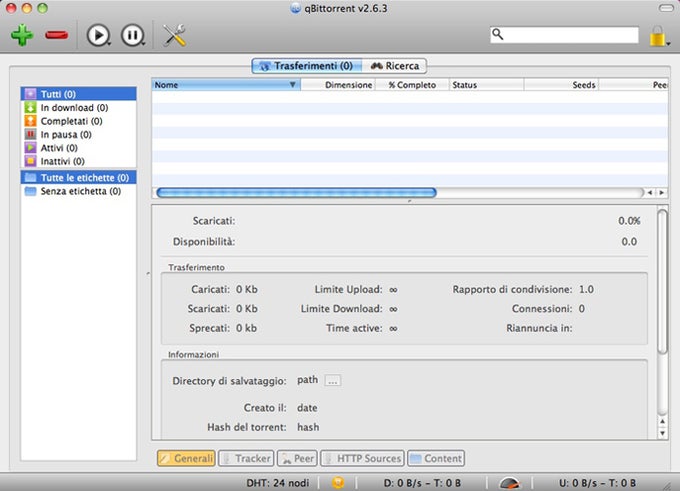The height and width of the screenshot is (491, 680).
Task: Switch to the Ricerca tab
Action: [395, 66]
